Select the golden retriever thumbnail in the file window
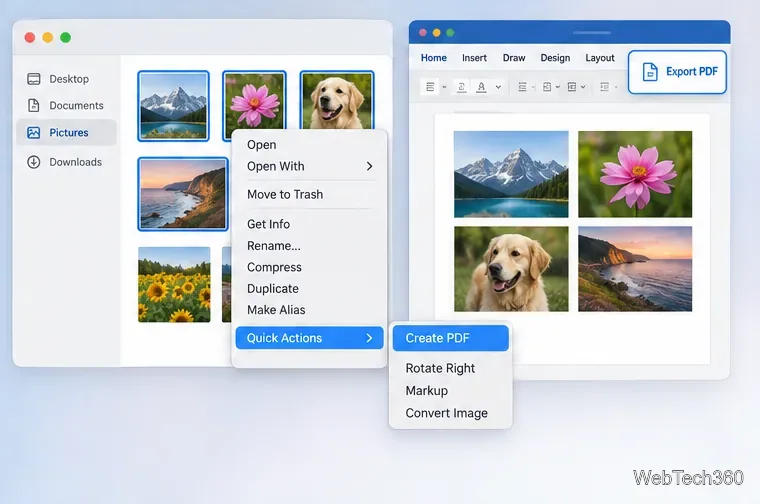Viewport: 760px width, 504px height. (337, 100)
